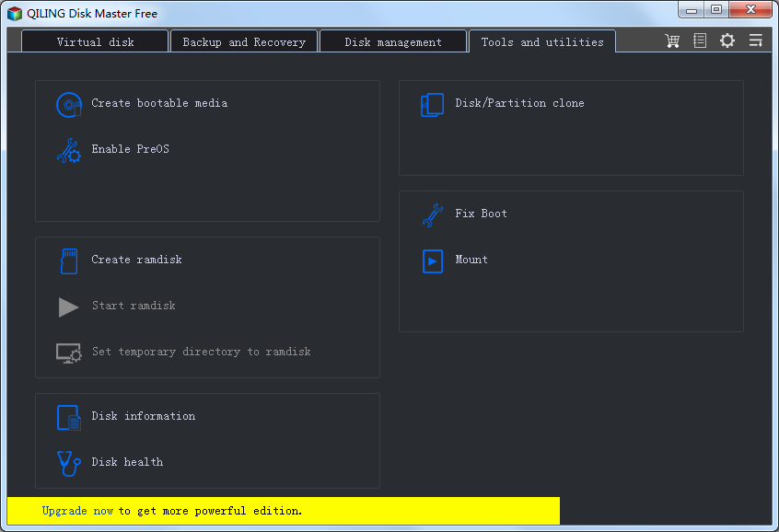Switch to the Virtual disk tab
The width and height of the screenshot is (779, 532).
click(95, 41)
